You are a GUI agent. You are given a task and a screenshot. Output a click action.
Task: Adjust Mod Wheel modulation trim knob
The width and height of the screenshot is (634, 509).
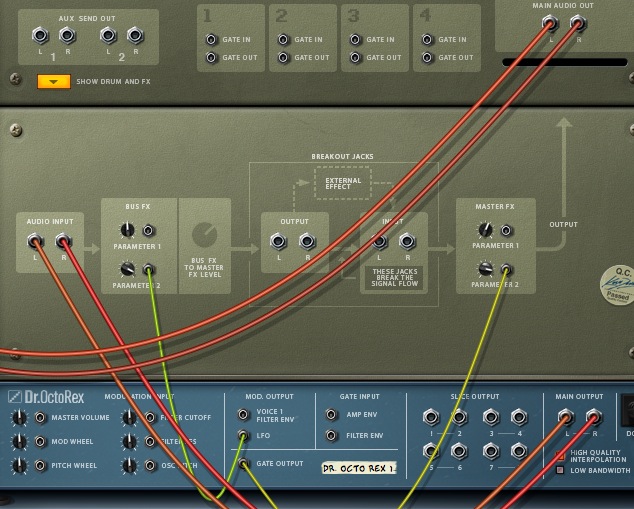pyautogui.click(x=19, y=441)
